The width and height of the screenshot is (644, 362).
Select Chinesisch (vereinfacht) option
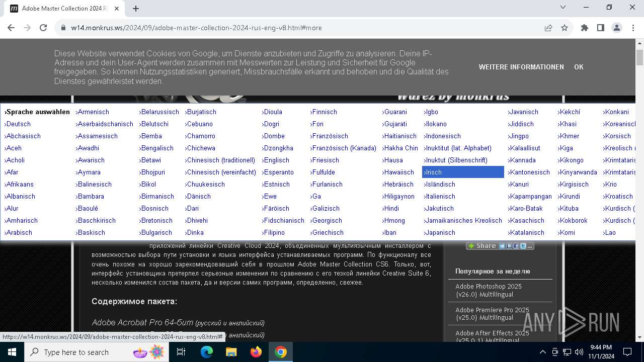220,172
